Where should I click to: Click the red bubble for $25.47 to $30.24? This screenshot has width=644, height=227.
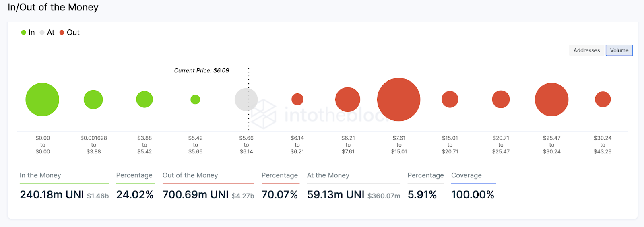pos(551,99)
